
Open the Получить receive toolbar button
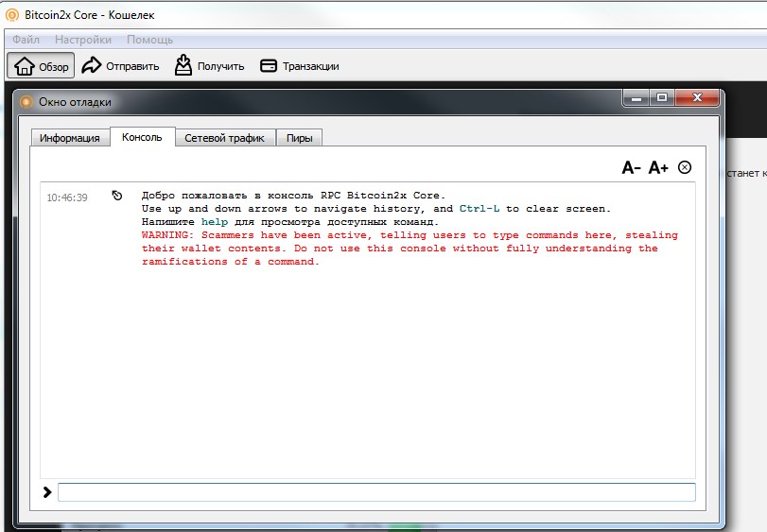pyautogui.click(x=209, y=65)
